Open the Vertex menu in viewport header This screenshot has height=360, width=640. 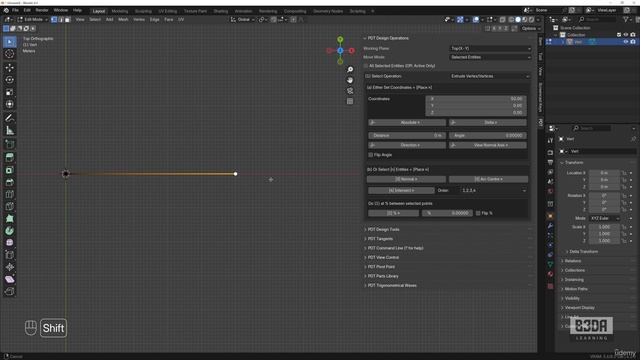(x=139, y=19)
